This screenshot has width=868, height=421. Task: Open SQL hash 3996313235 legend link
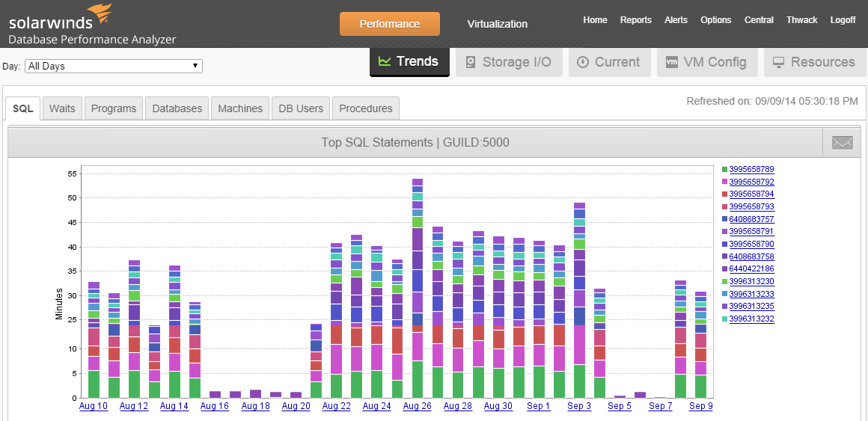[x=751, y=307]
